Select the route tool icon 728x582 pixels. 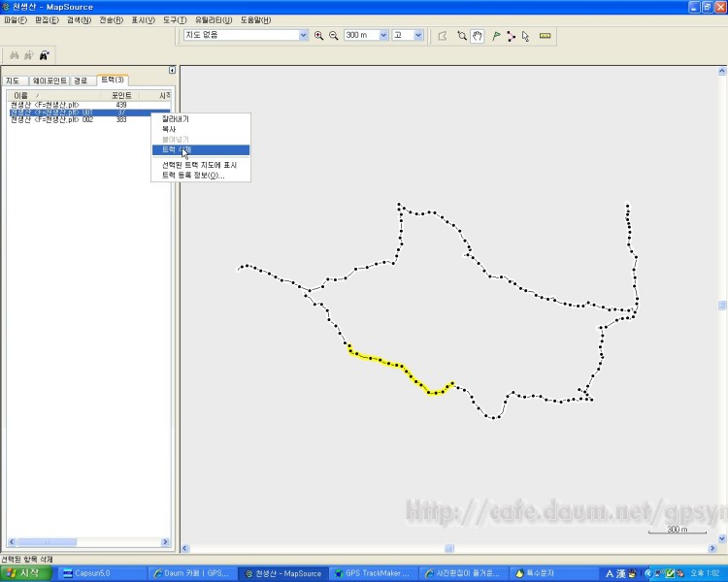tap(511, 36)
